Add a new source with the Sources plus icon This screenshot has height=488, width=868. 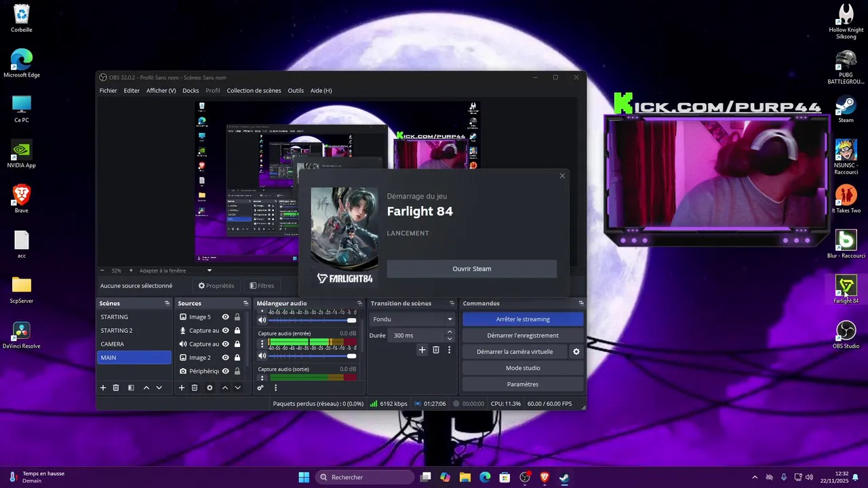coord(182,388)
